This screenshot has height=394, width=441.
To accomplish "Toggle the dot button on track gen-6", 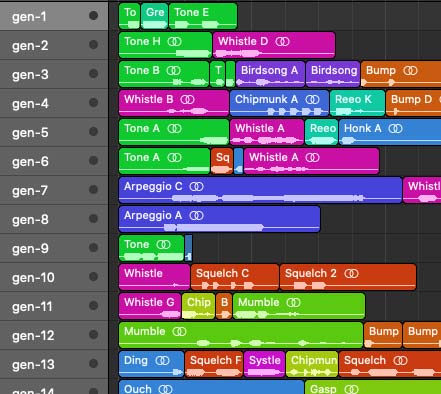I will click(x=94, y=160).
